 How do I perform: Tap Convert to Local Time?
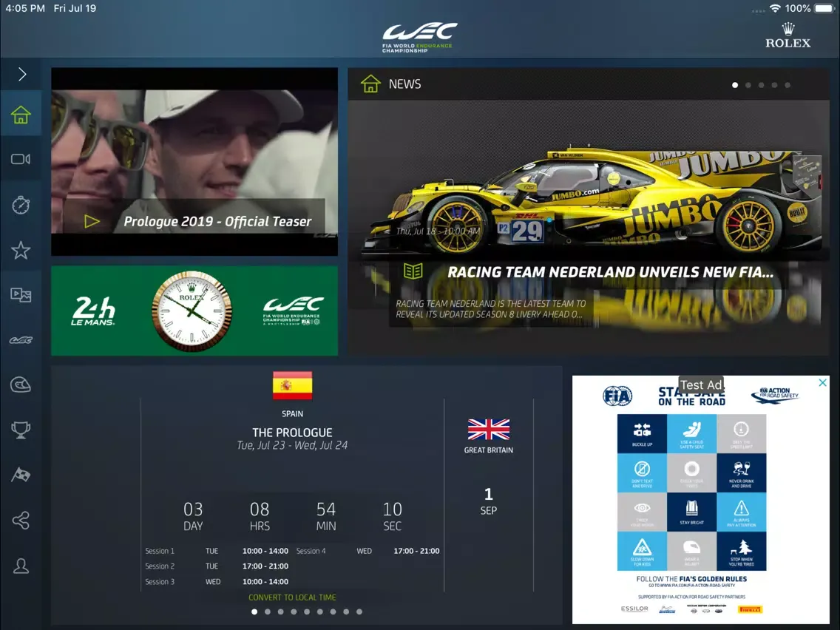[293, 597]
